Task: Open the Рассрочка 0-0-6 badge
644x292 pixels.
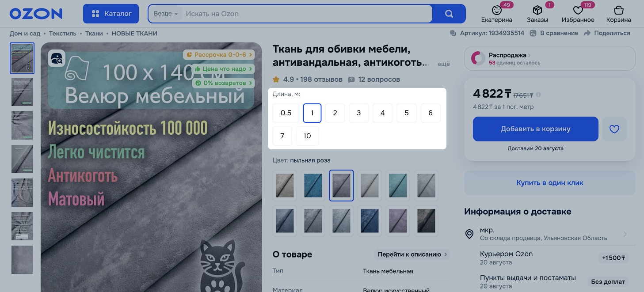Action: 219,55
